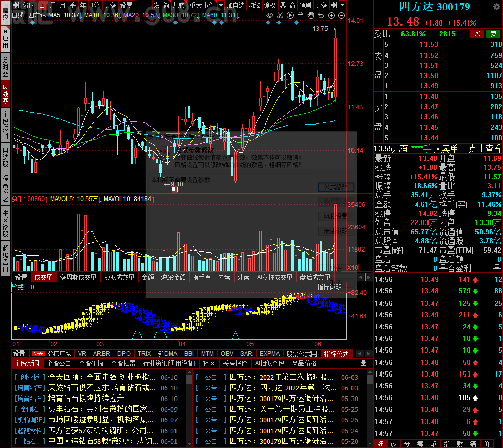Select K线图 in the left sidebar
The image size is (503, 448).
click(x=5, y=94)
